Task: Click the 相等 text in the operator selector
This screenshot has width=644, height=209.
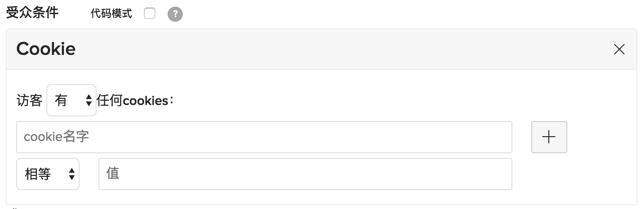Action: coord(38,174)
